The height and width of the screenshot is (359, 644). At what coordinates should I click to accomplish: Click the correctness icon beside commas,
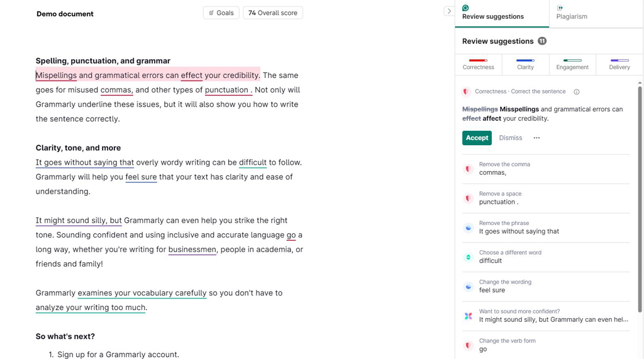click(x=468, y=169)
